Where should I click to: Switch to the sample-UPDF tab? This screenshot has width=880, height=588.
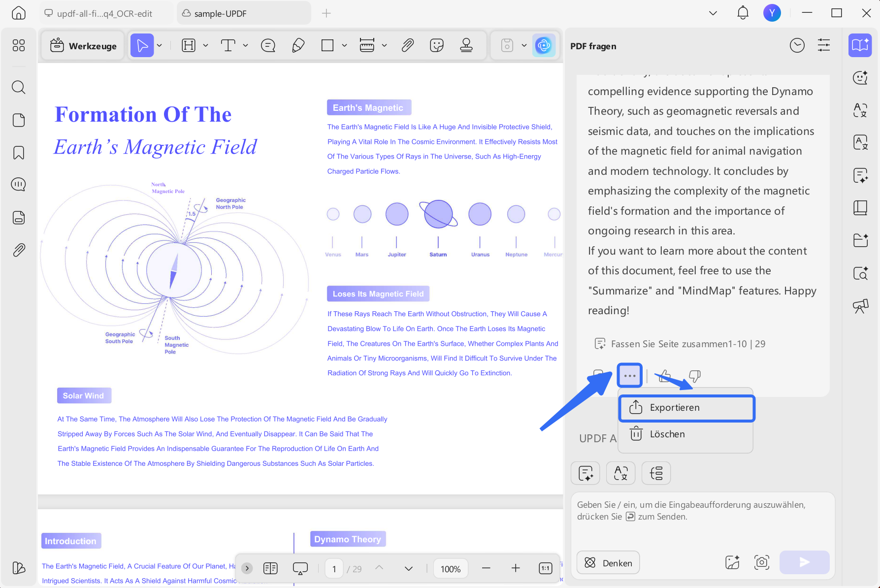(244, 13)
